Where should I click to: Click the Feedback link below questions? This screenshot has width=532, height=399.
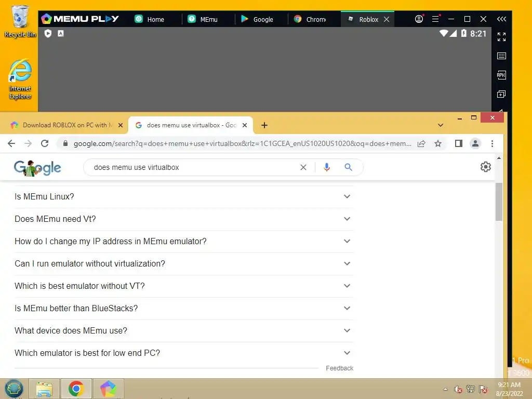click(340, 368)
